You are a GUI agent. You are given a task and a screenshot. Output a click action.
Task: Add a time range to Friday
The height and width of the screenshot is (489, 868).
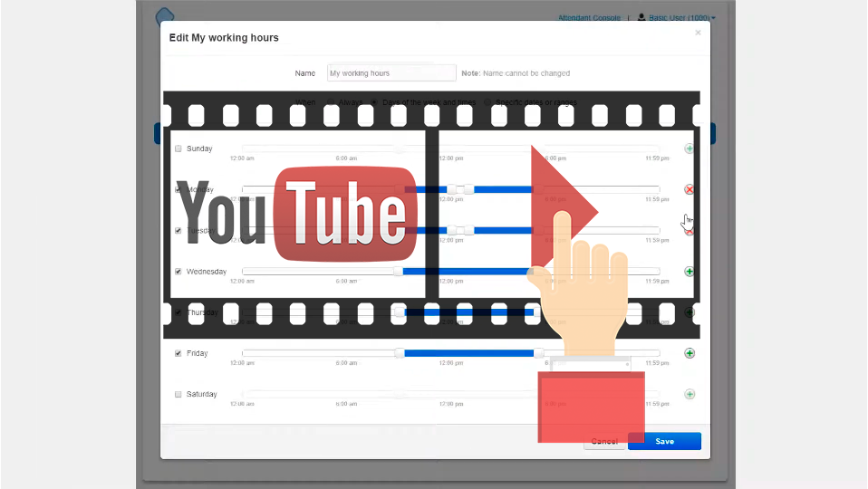[690, 353]
